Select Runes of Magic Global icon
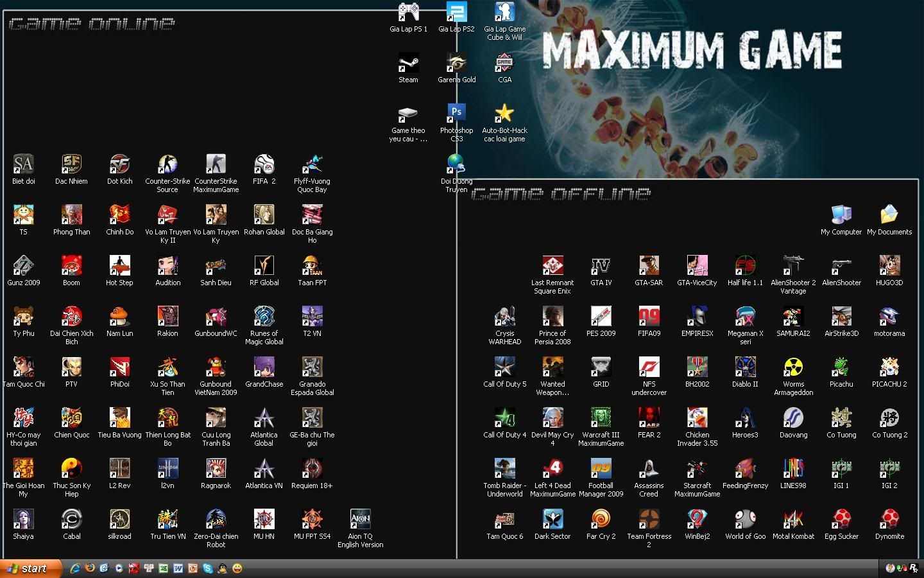This screenshot has height=578, width=924. click(264, 317)
